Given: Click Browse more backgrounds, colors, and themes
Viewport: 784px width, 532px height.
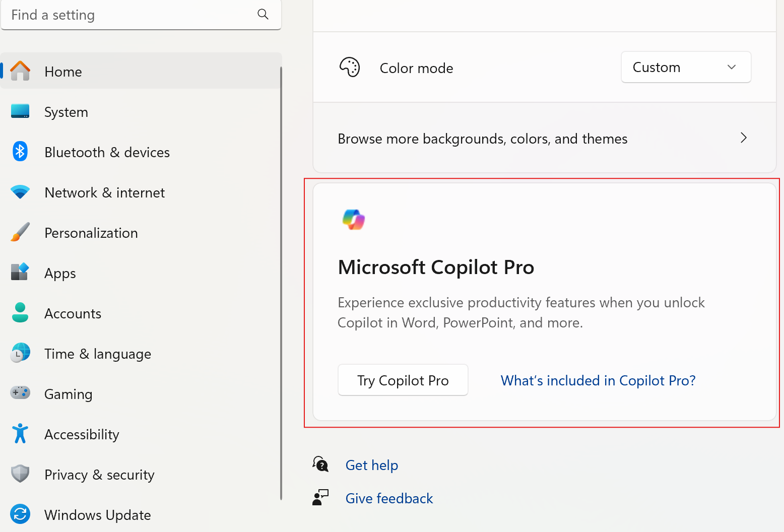Looking at the screenshot, I should tap(545, 138).
